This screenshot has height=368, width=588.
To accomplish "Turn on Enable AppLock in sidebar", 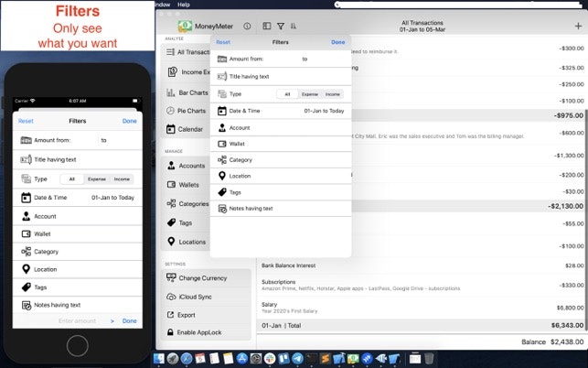I will click(206, 332).
